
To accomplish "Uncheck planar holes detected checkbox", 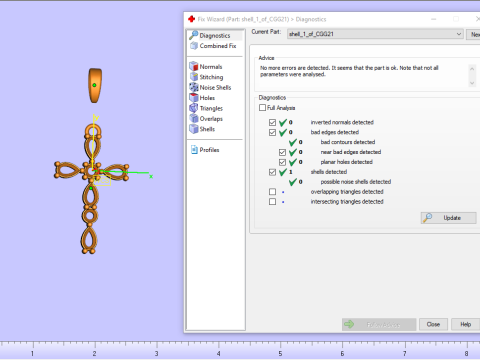I will point(282,162).
